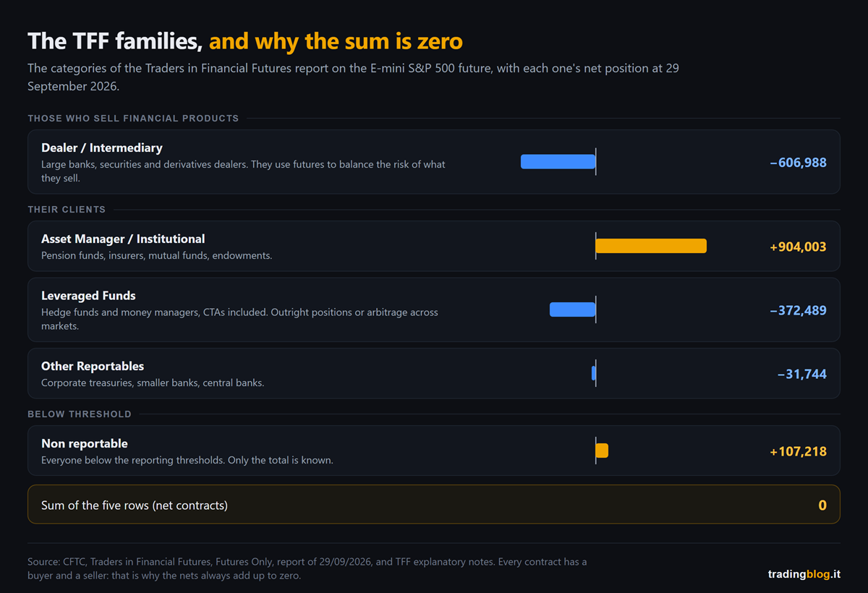This screenshot has width=868, height=593.
Task: Click the Other Reportables small blue bar
Action: coord(593,373)
